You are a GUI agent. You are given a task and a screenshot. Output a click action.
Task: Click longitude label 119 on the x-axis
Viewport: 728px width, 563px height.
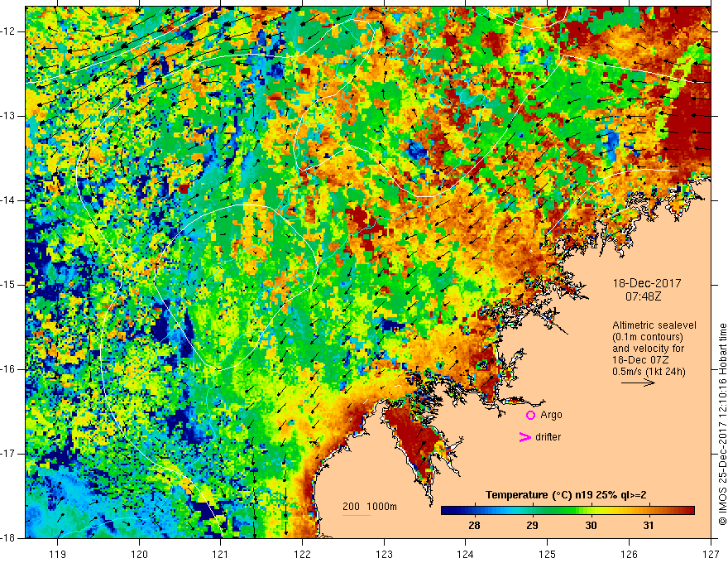[57, 554]
